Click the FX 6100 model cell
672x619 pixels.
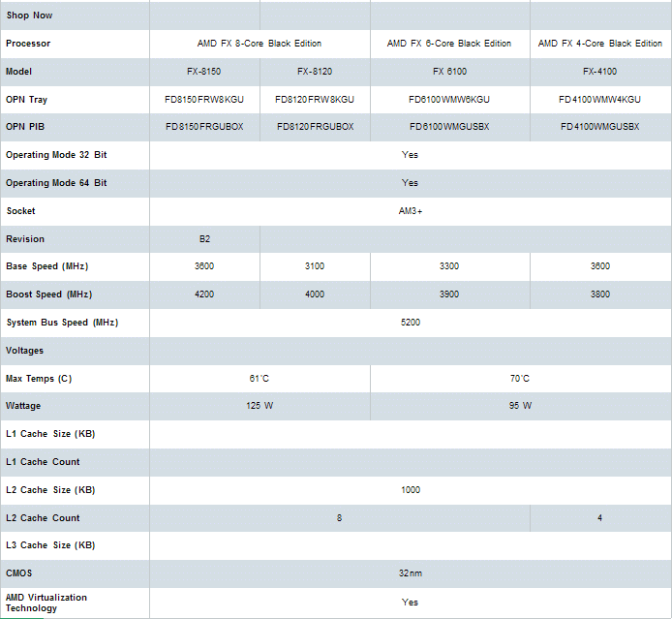coord(449,72)
